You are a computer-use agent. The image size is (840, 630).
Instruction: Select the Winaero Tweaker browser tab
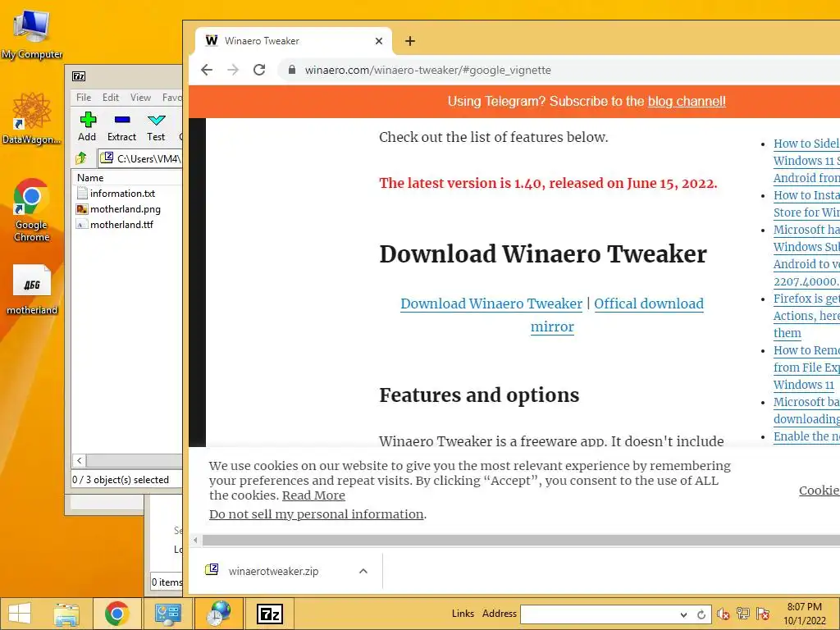point(294,41)
